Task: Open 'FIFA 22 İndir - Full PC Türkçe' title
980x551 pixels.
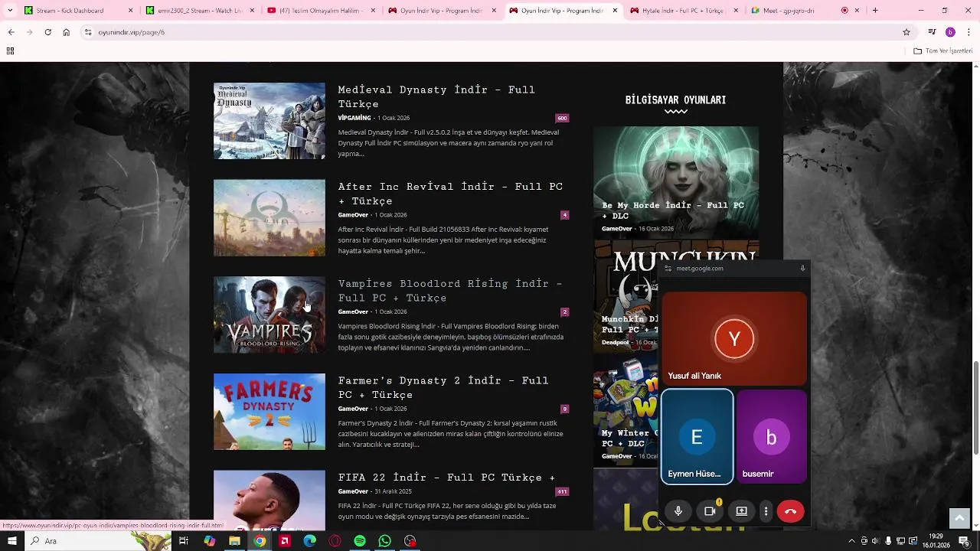Action: pyautogui.click(x=446, y=478)
